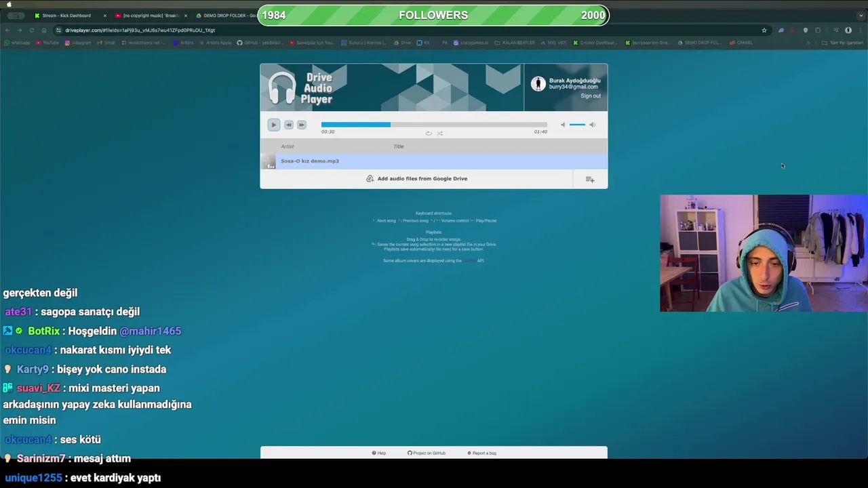Click the user profile avatar

tap(538, 84)
